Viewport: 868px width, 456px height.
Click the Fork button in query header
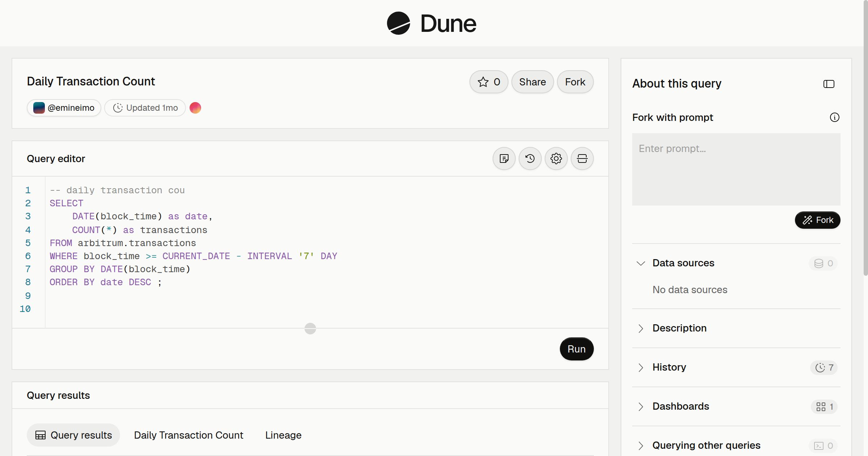[575, 82]
